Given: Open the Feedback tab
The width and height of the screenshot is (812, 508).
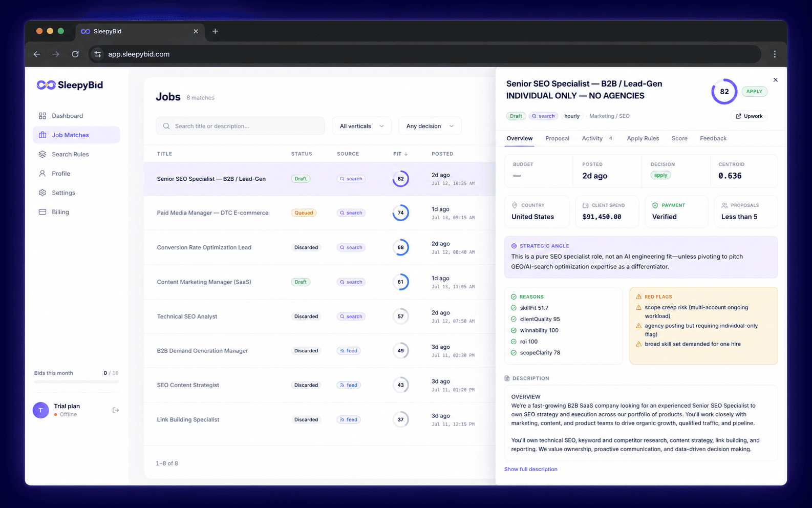Looking at the screenshot, I should tap(713, 139).
